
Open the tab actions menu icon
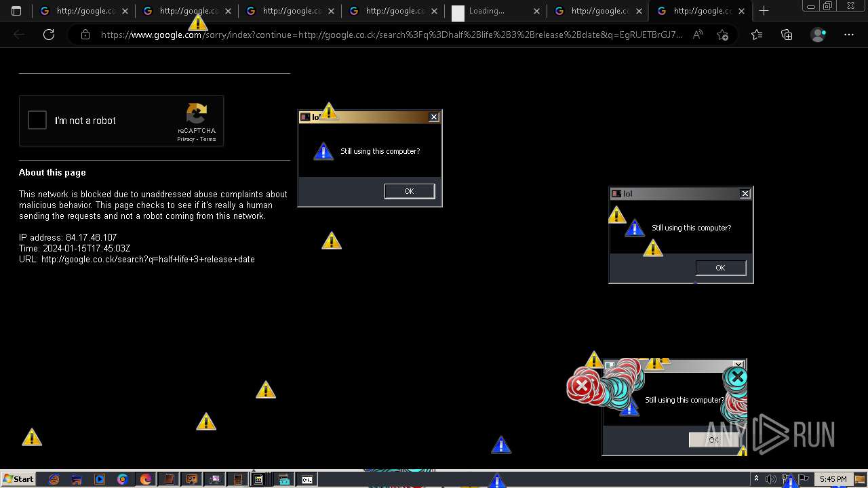point(16,11)
